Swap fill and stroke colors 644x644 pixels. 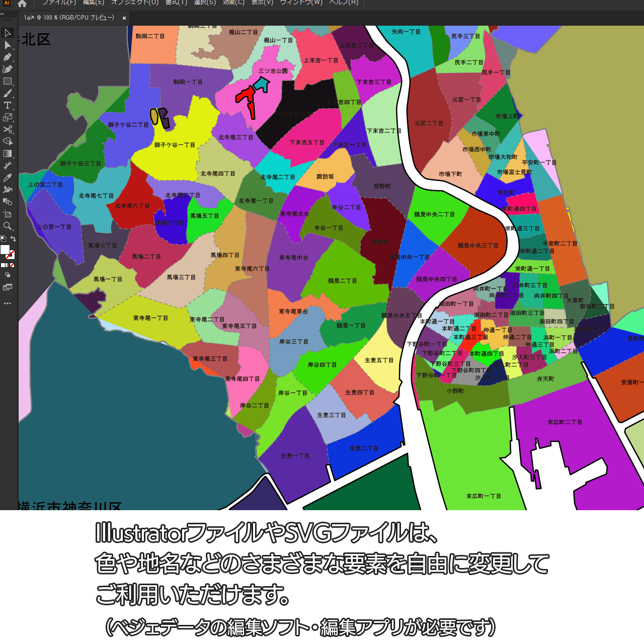[13, 239]
